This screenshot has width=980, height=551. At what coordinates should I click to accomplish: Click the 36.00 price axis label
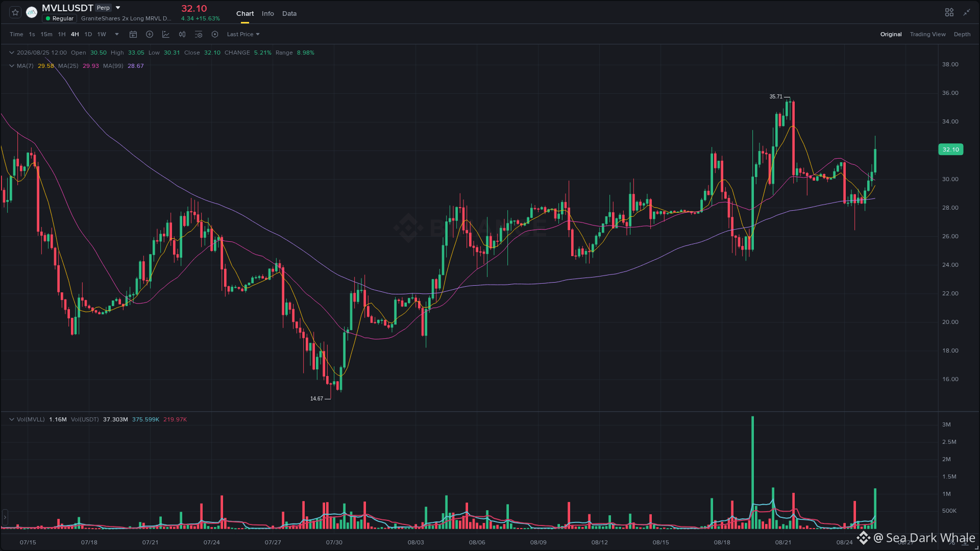[950, 93]
